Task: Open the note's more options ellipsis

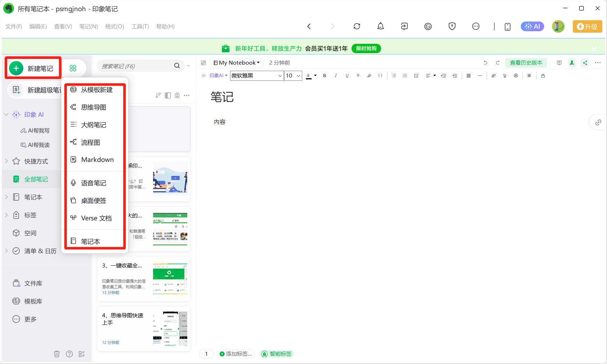Action: click(598, 63)
